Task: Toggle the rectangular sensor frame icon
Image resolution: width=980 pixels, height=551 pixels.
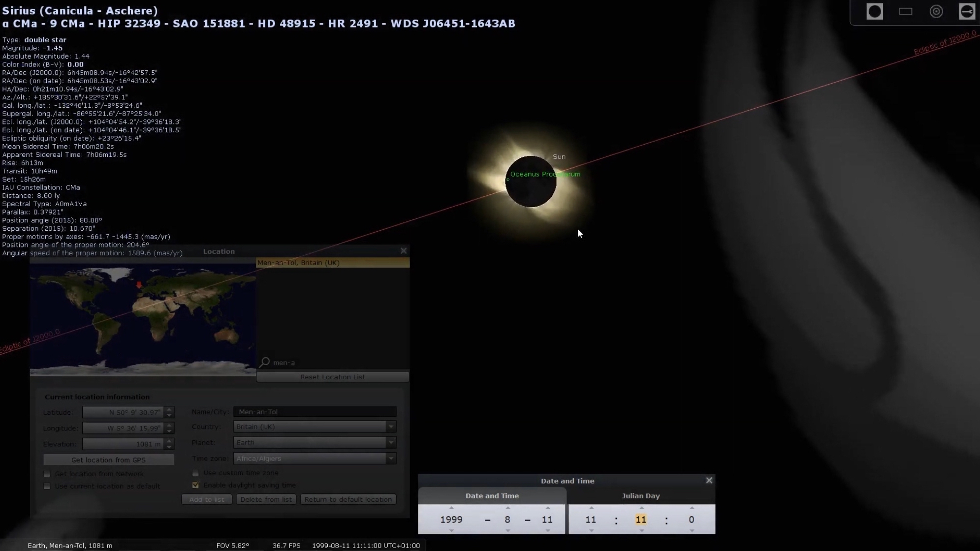Action: 905,11
